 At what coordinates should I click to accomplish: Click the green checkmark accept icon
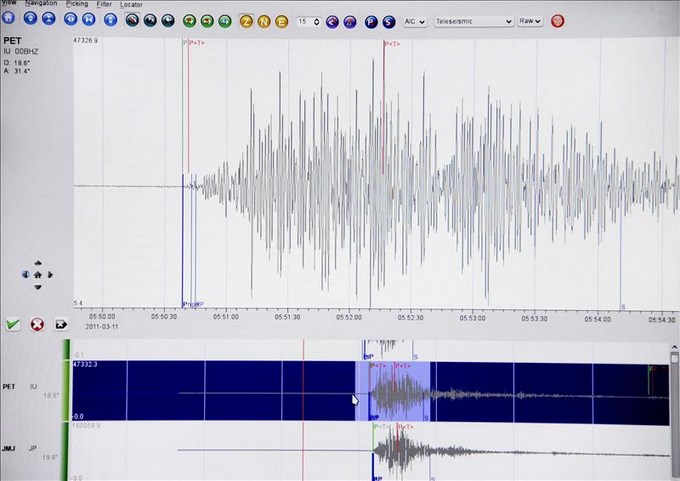point(13,324)
